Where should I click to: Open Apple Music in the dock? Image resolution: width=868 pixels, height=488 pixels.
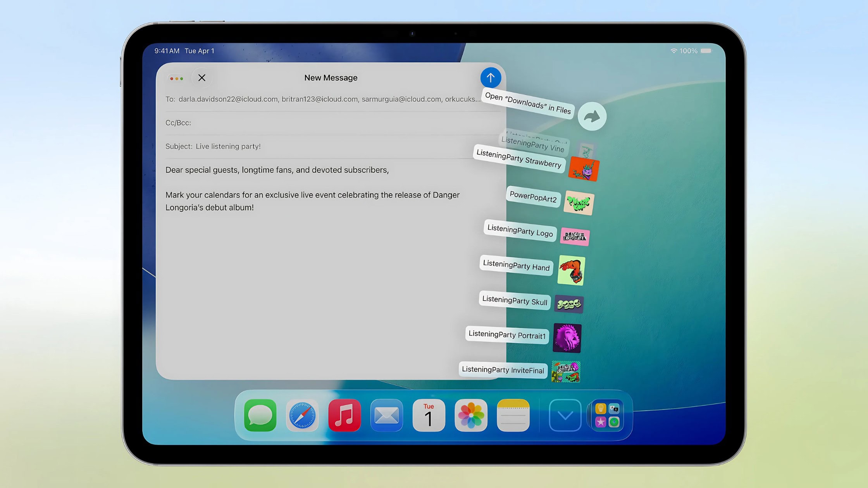344,416
